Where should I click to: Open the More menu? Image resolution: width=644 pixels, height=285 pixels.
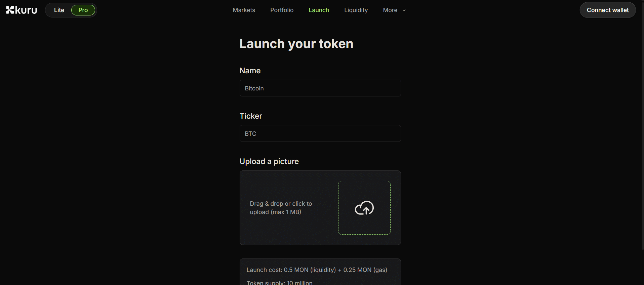(x=394, y=10)
